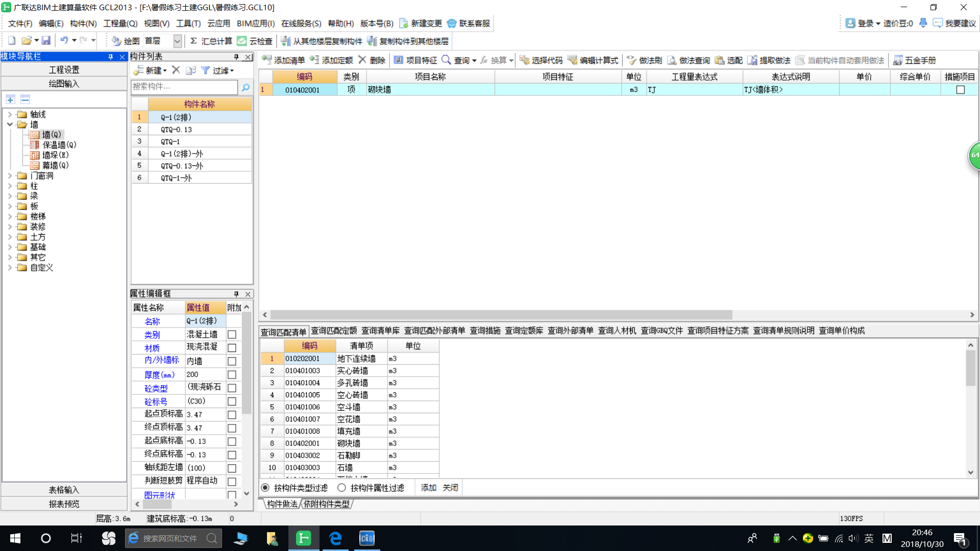The image size is (980, 551).
Task: Expand the 基础 tree node
Action: pyautogui.click(x=10, y=247)
